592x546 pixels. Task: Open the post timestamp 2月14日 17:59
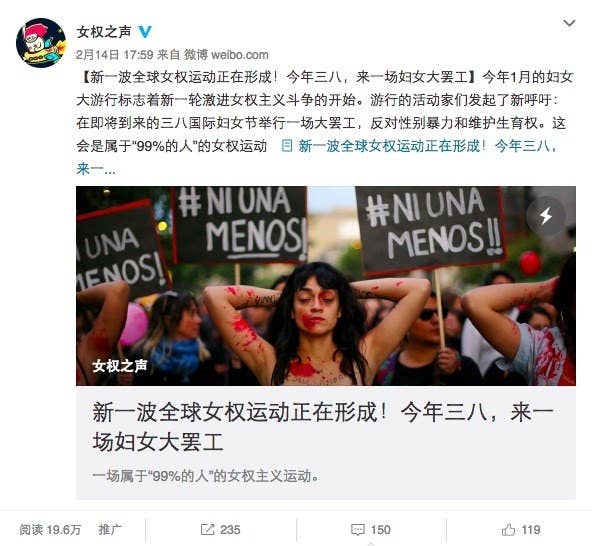coord(114,55)
